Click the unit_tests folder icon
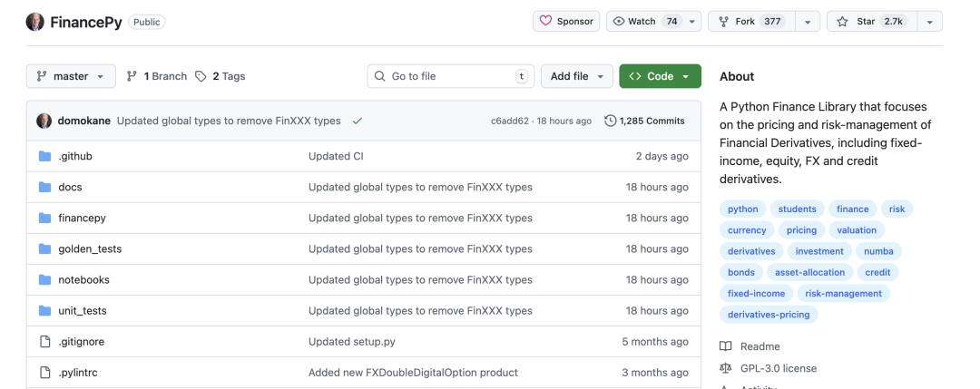 [x=44, y=310]
